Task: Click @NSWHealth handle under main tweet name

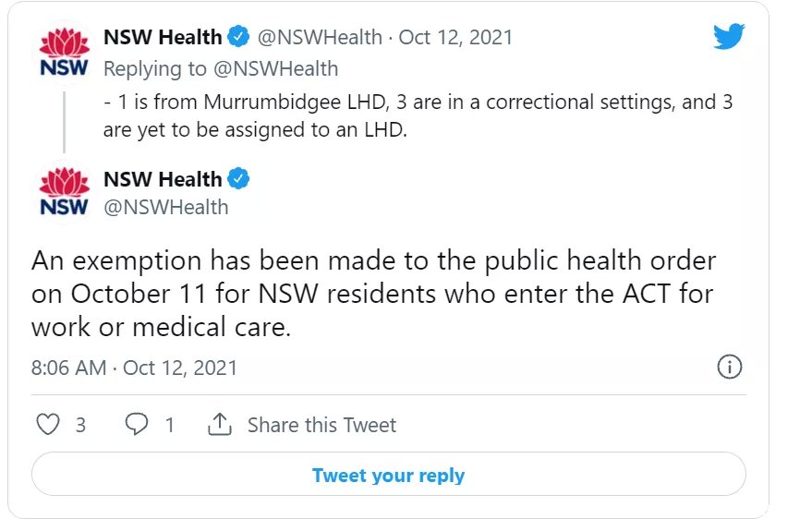Action: point(165,208)
